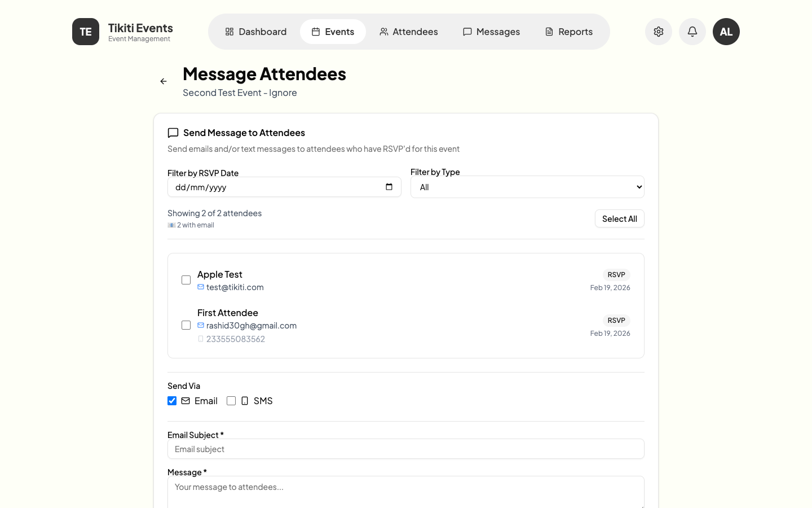Click the Select All button

pos(620,218)
